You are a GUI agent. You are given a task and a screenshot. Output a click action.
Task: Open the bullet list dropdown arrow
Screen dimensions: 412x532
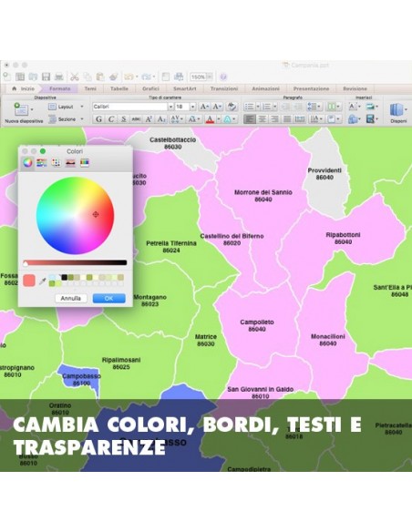(x=258, y=107)
